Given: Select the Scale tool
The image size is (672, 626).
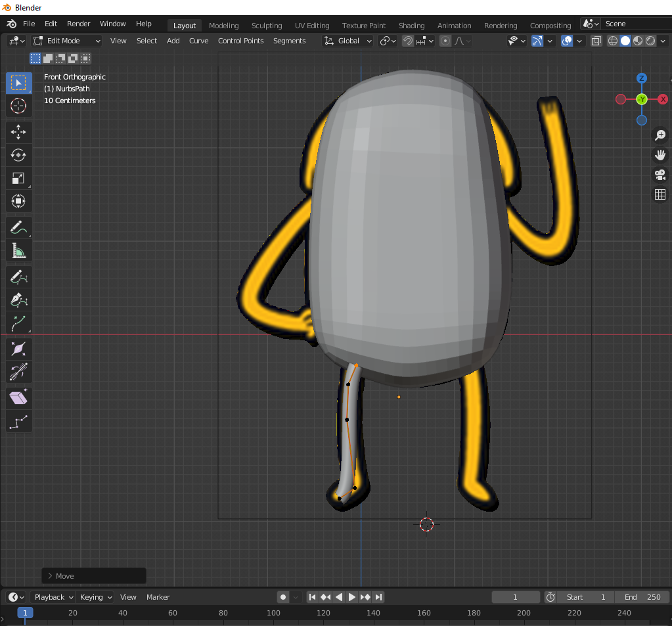Looking at the screenshot, I should point(18,178).
